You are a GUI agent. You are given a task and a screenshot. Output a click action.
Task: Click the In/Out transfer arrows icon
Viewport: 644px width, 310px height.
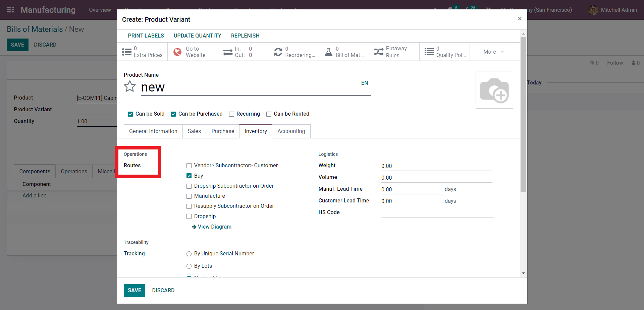point(228,52)
